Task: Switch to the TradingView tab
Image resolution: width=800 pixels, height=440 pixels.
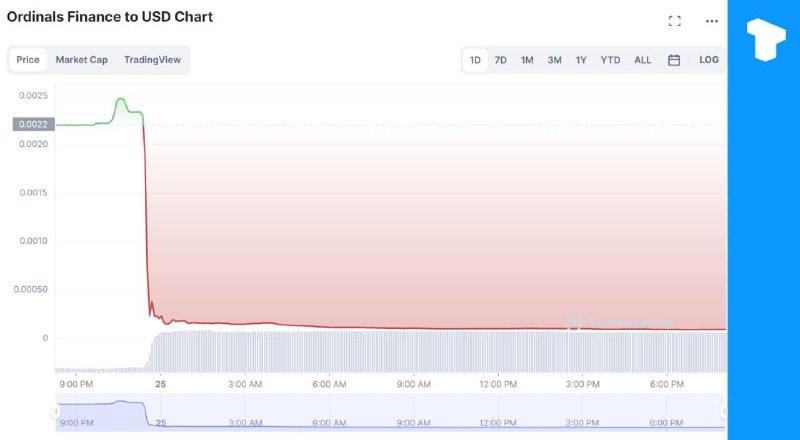Action: click(153, 60)
